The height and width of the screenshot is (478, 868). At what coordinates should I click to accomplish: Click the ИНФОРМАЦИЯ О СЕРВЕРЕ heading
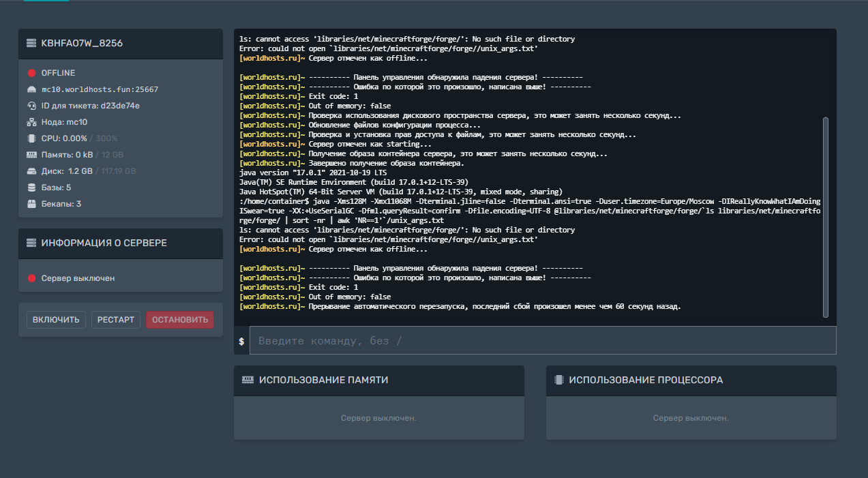(x=104, y=243)
